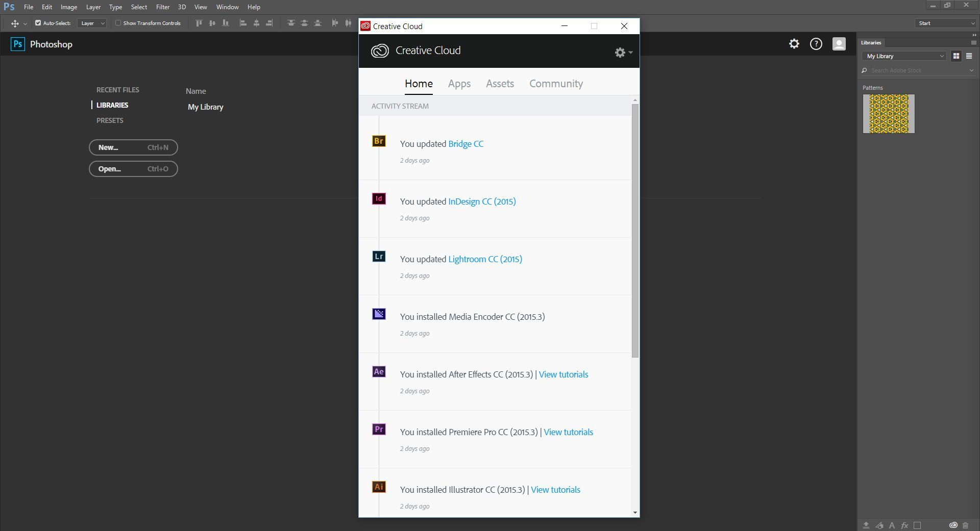Open the File menu
980x531 pixels.
point(29,7)
